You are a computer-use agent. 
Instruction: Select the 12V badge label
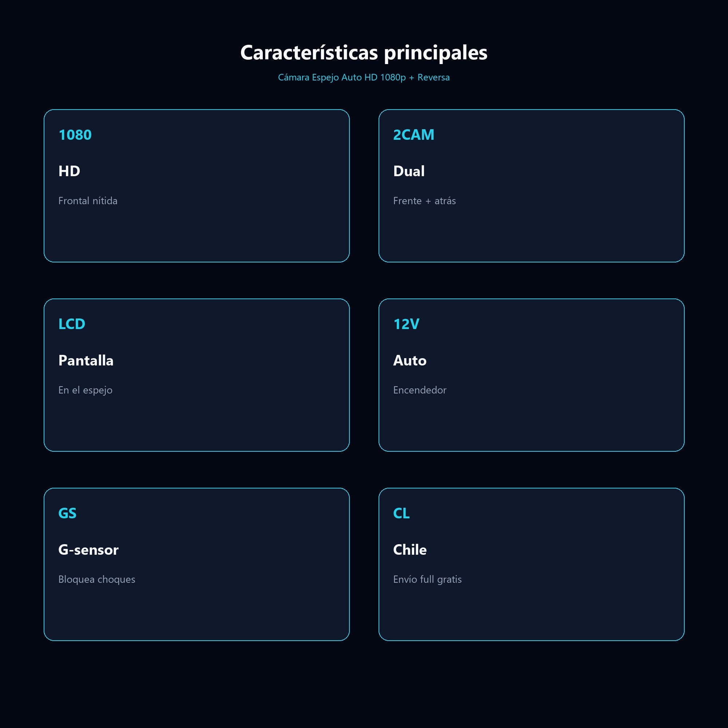click(x=406, y=324)
